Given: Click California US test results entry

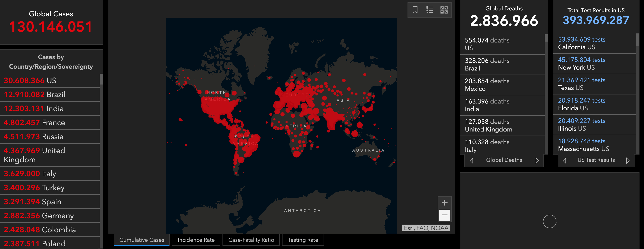Looking at the screenshot, I should click(595, 43).
